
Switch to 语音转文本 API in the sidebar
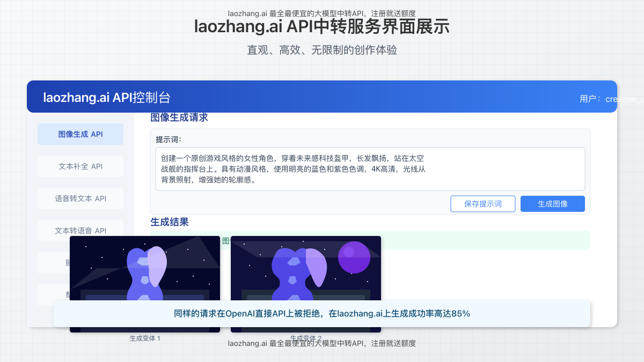coord(80,198)
